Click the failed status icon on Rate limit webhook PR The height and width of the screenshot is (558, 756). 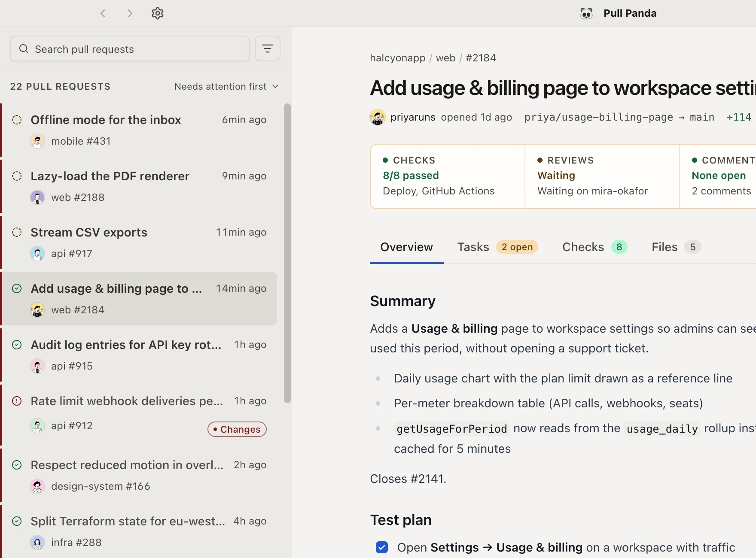click(x=17, y=401)
